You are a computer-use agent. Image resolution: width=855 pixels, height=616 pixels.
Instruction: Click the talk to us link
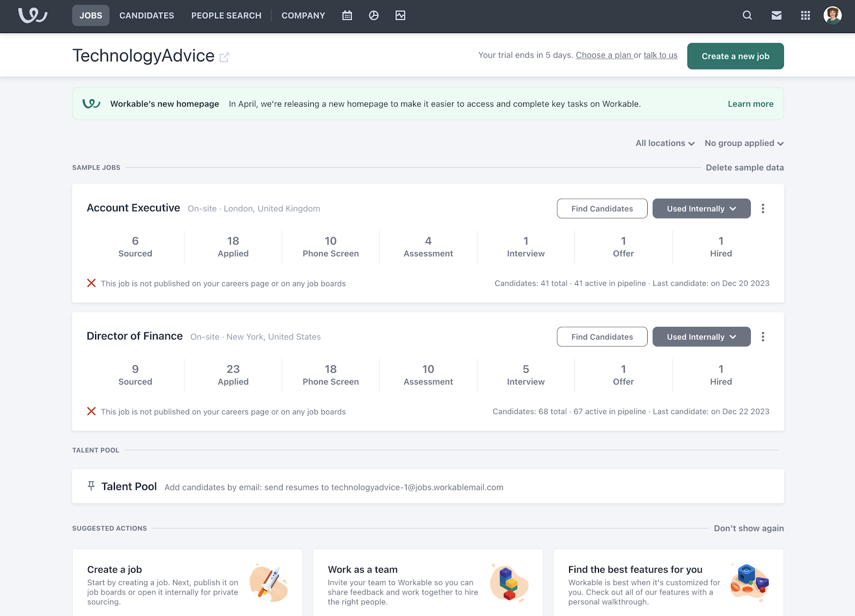click(660, 55)
